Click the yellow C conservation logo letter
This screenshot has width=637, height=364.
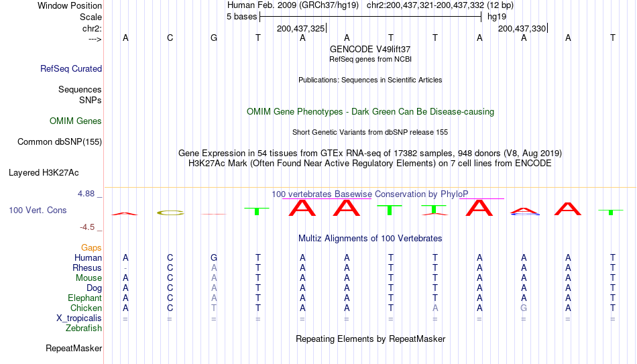(170, 213)
